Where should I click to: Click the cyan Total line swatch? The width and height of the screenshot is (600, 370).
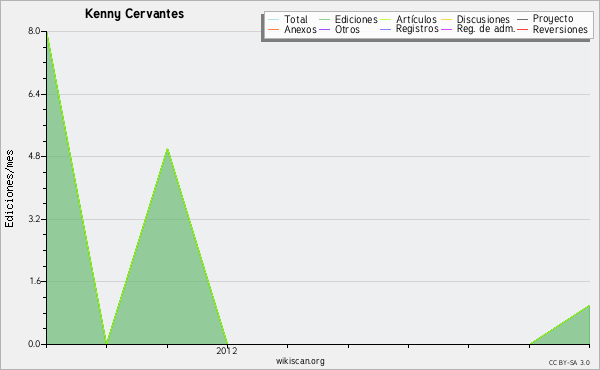pyautogui.click(x=274, y=20)
